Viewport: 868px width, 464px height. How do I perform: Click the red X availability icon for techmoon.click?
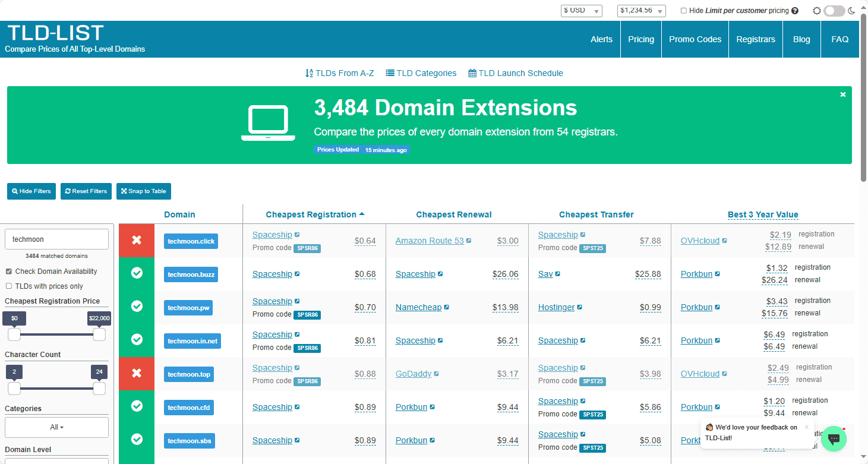tap(137, 241)
